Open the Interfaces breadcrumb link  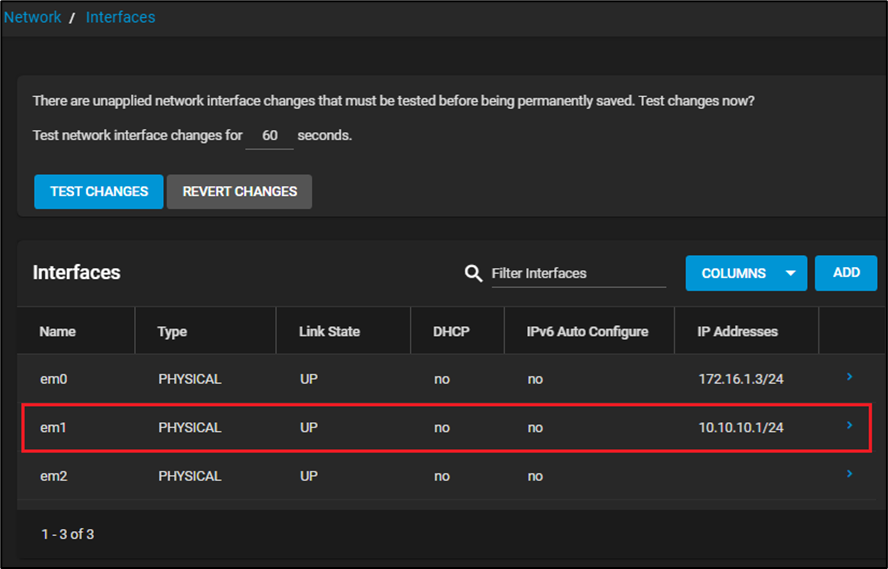(120, 17)
